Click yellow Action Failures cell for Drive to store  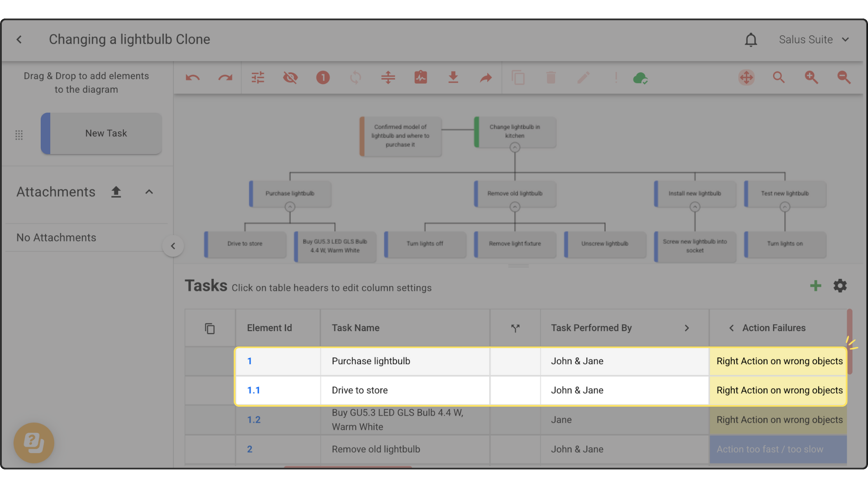(778, 390)
